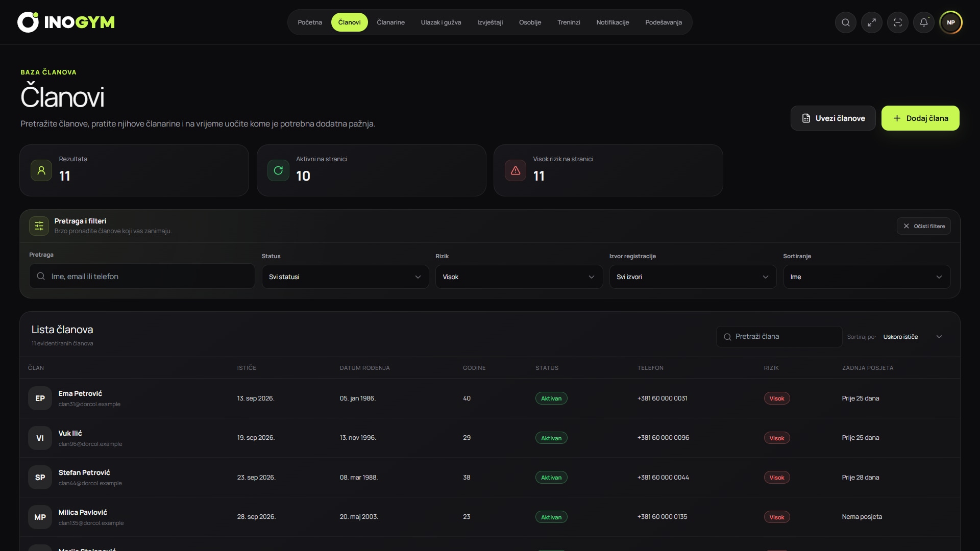
Task: Click the Dodaj člana button
Action: 920,118
